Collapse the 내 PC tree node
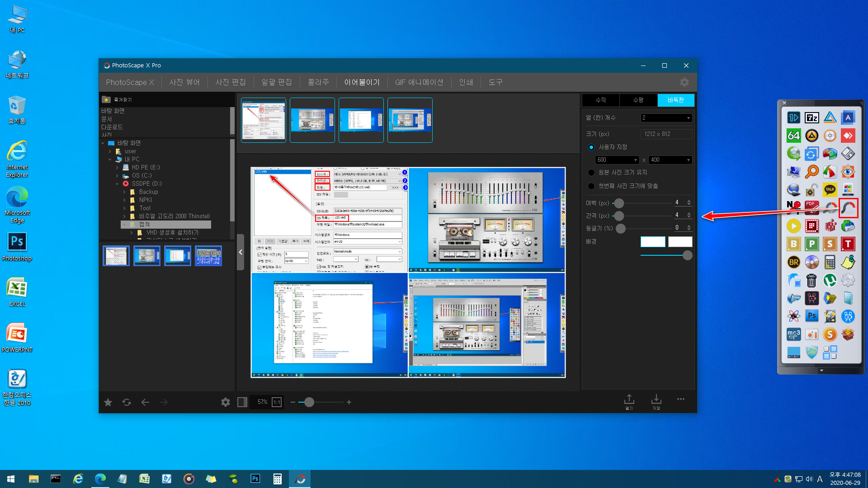 pos(110,160)
